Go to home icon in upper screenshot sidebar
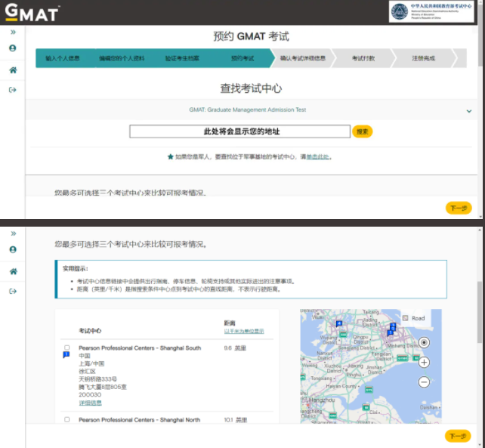The width and height of the screenshot is (485, 448). click(13, 70)
